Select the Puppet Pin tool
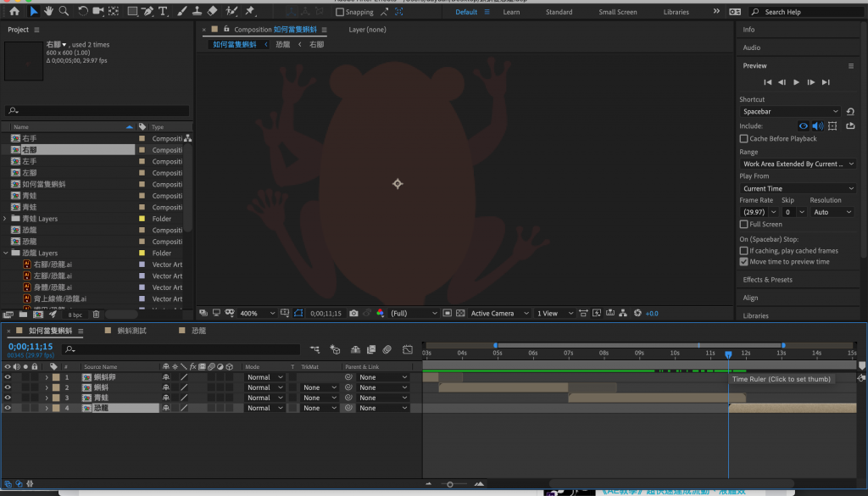 pos(250,11)
